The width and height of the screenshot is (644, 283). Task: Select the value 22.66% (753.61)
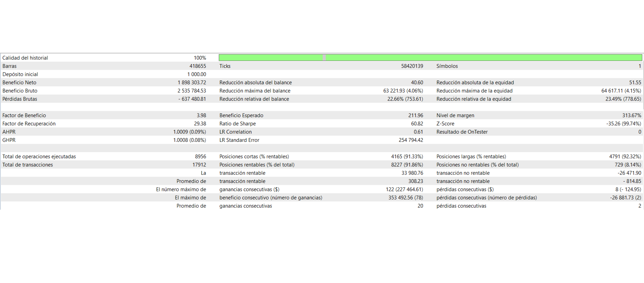pyautogui.click(x=405, y=99)
